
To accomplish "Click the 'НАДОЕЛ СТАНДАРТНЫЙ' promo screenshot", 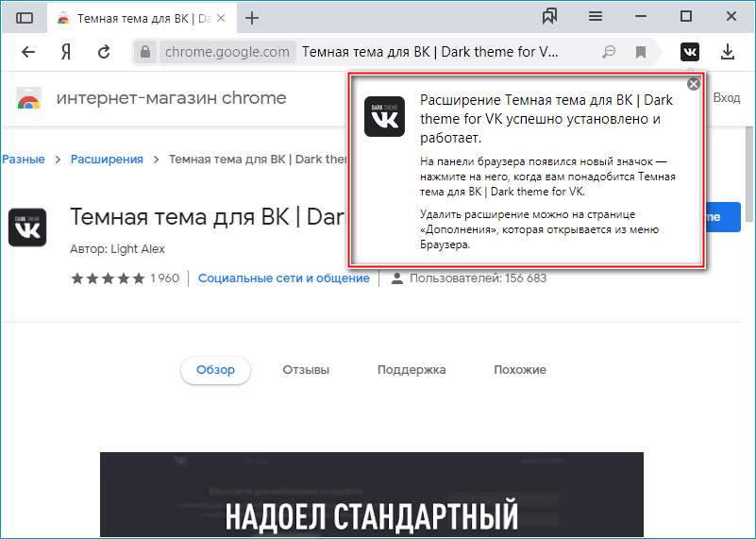I will pyautogui.click(x=372, y=495).
